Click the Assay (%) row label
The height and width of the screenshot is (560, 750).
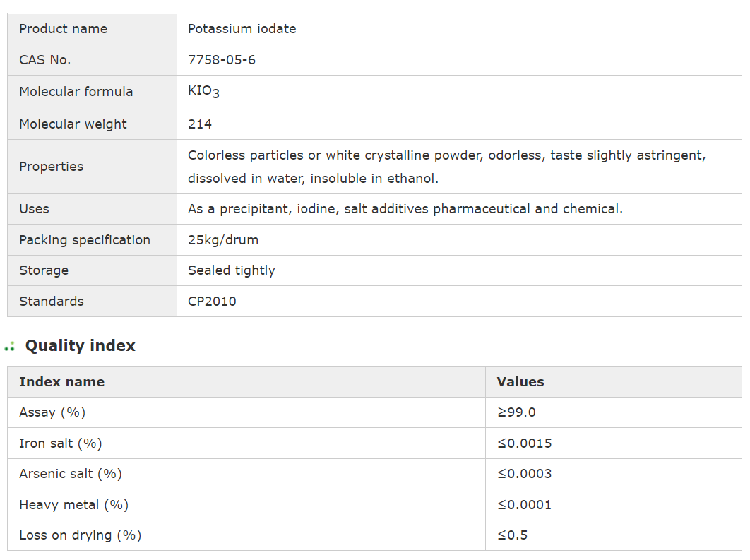(x=52, y=412)
